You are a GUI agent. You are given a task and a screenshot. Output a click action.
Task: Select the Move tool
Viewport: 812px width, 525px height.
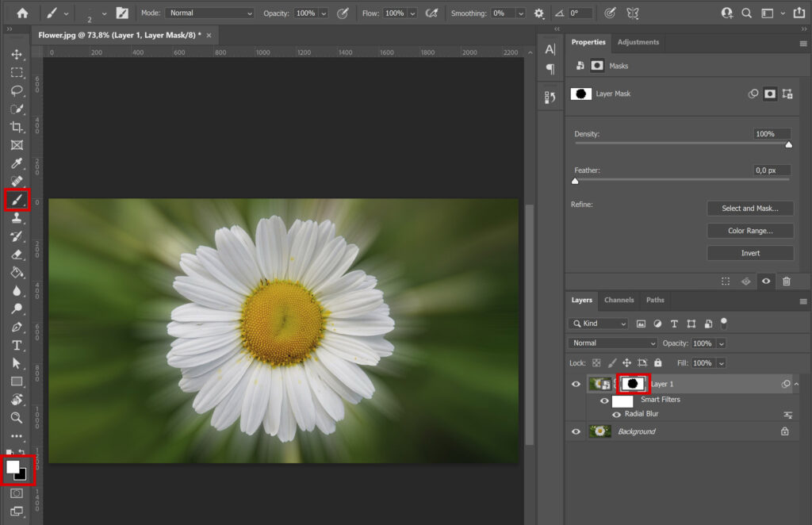[x=17, y=55]
